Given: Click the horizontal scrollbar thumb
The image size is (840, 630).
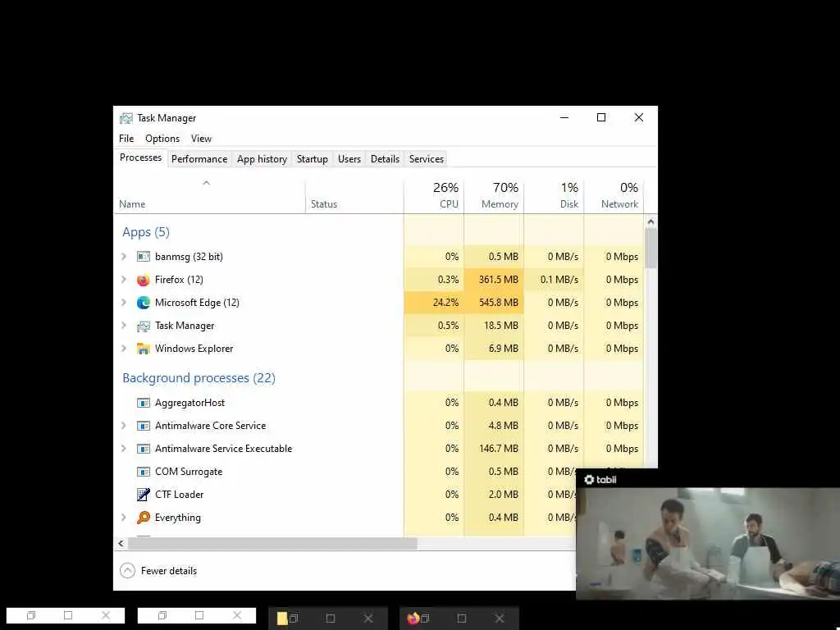Looking at the screenshot, I should tap(272, 544).
